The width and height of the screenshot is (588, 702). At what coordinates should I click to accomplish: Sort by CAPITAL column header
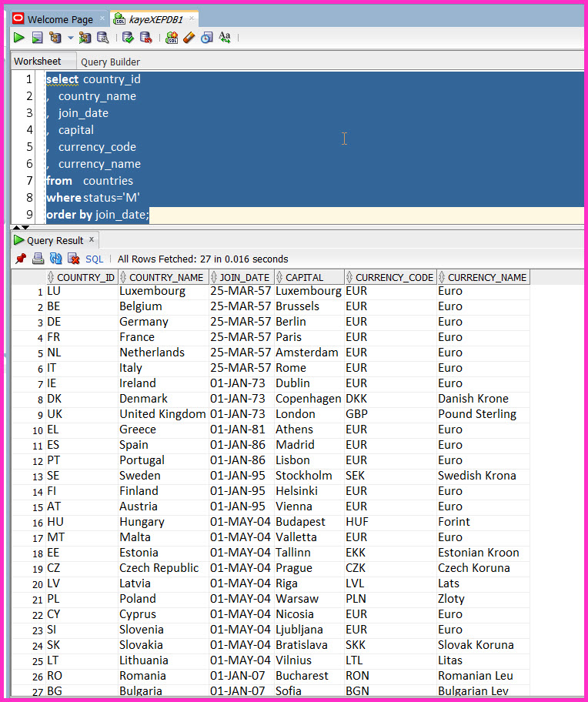click(x=309, y=278)
